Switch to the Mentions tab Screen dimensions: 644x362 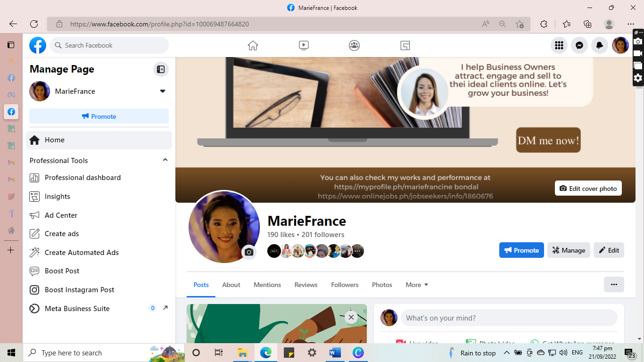click(x=267, y=285)
